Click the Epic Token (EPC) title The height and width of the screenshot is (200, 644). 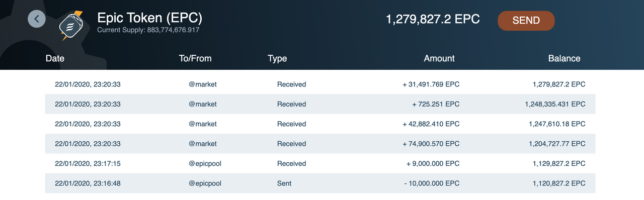pyautogui.click(x=149, y=18)
